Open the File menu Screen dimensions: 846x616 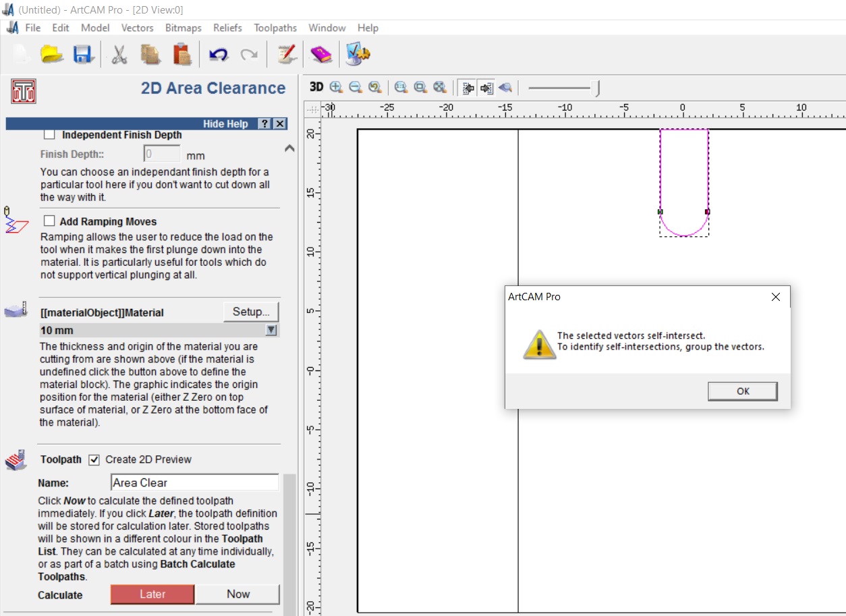[33, 28]
